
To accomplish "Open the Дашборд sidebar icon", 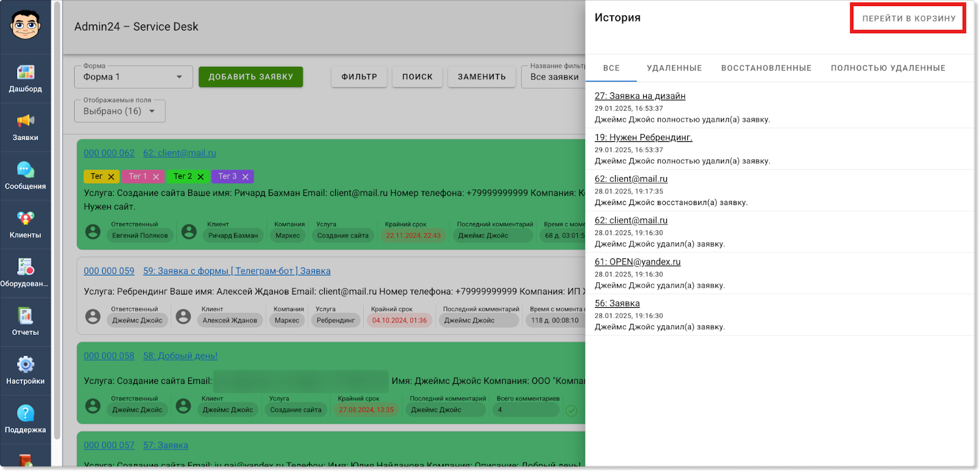I will coord(25,72).
